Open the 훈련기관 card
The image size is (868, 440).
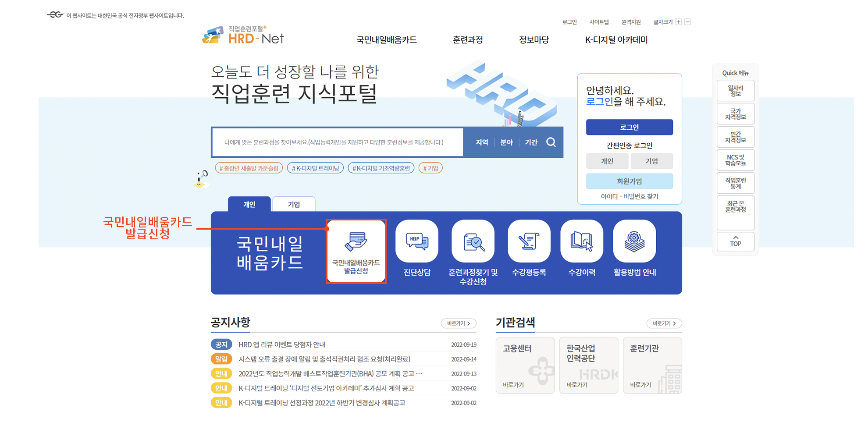pos(652,365)
